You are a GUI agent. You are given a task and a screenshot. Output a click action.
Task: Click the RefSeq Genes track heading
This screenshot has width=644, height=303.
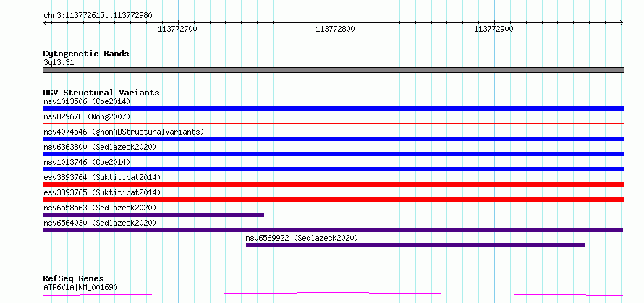pos(74,279)
